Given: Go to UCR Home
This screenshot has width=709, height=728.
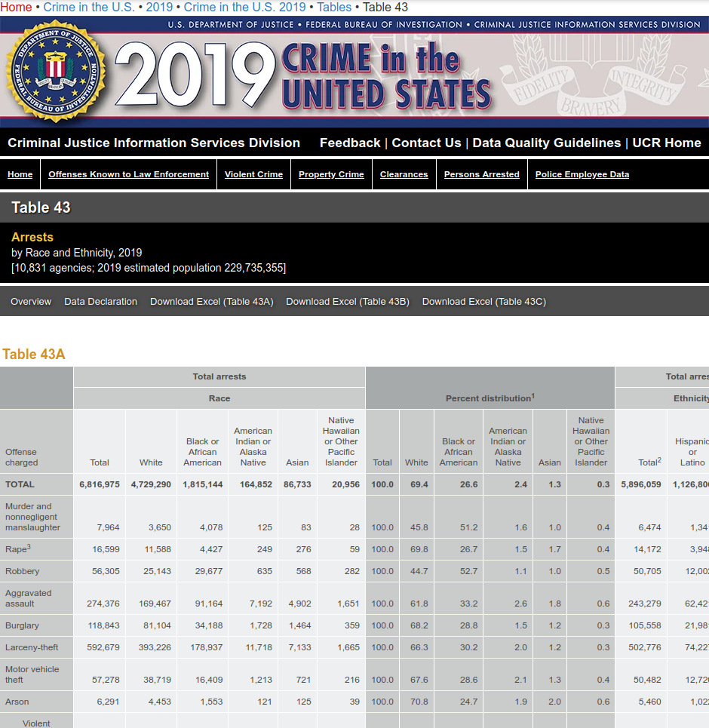Looking at the screenshot, I should pos(667,143).
